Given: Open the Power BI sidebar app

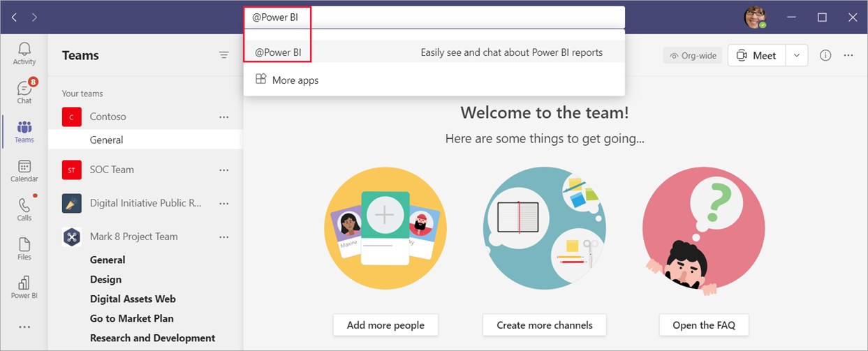Looking at the screenshot, I should pyautogui.click(x=24, y=287).
